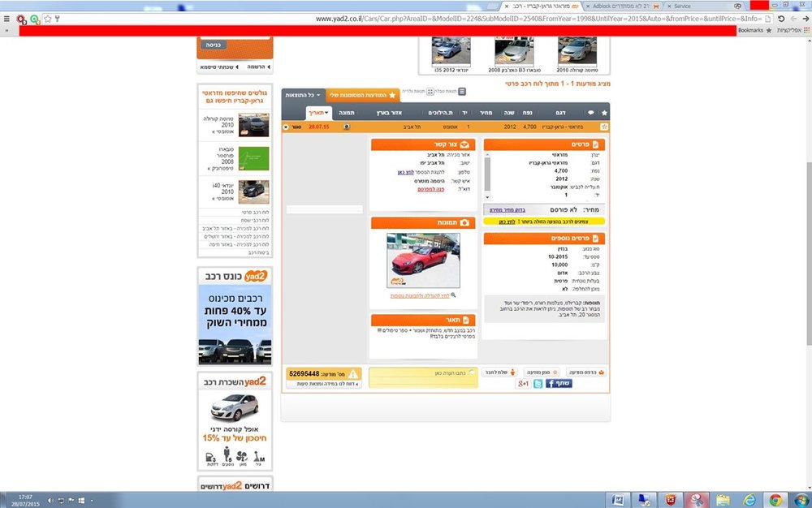Screen dimensions: 812x508
Task: Sort by the 'מחיר' column header
Action: [486, 113]
